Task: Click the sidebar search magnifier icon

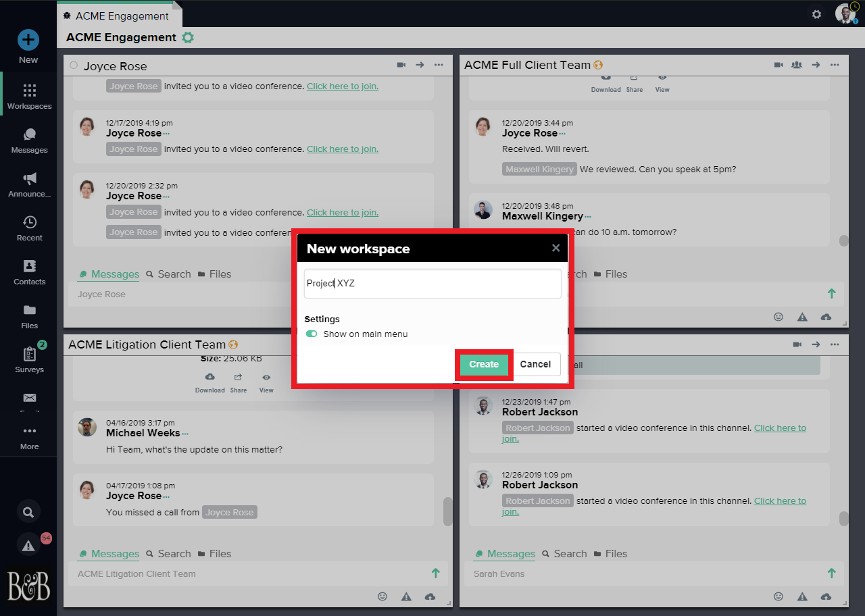Action: tap(28, 513)
